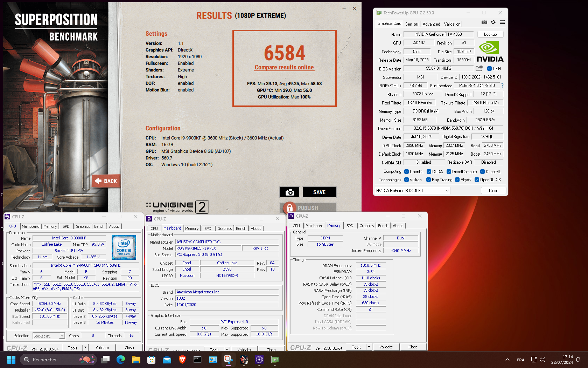This screenshot has height=368, width=588.
Task: Click the ROG MAXIMUS XI APEX model field
Action: pos(209,248)
